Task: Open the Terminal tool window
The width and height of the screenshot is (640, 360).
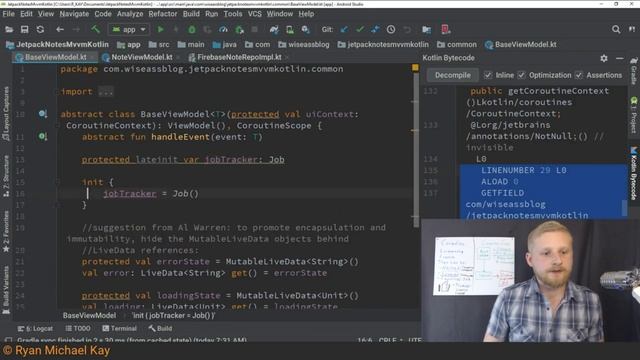Action: click(120, 328)
